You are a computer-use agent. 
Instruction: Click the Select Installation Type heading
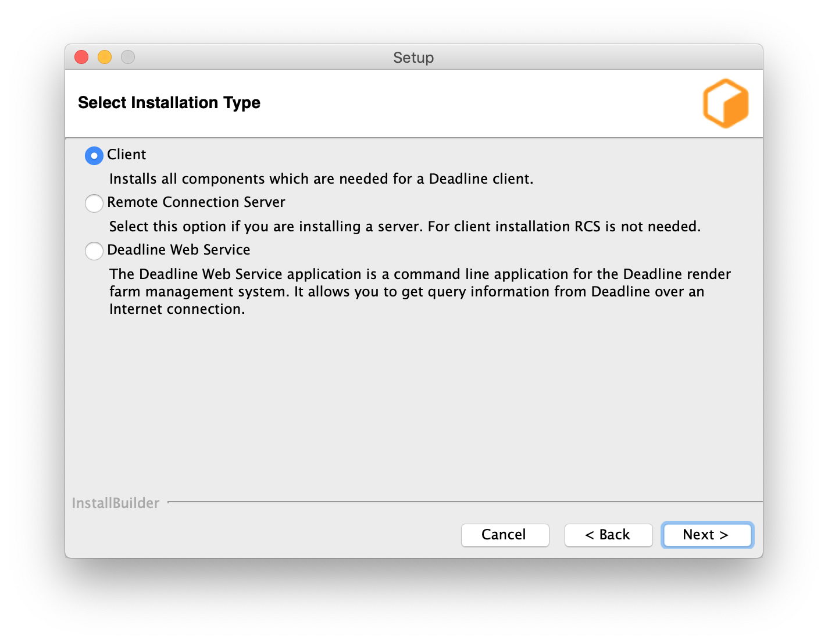click(169, 102)
